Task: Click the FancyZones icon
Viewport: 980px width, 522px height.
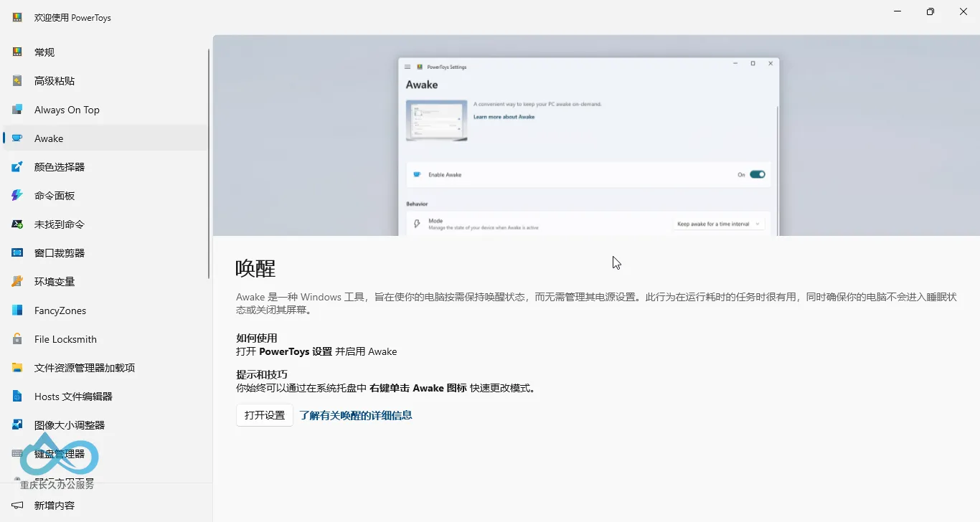Action: click(x=17, y=310)
